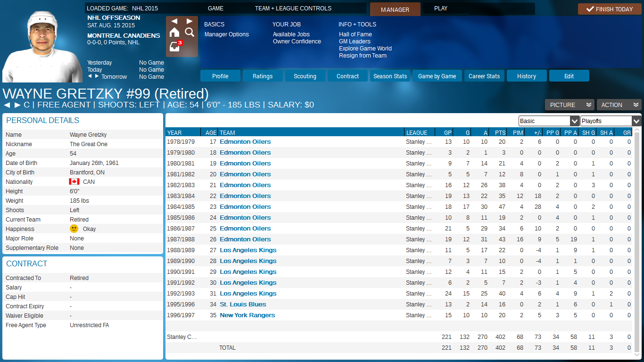
Task: Open Available Jobs
Action: pos(291,34)
